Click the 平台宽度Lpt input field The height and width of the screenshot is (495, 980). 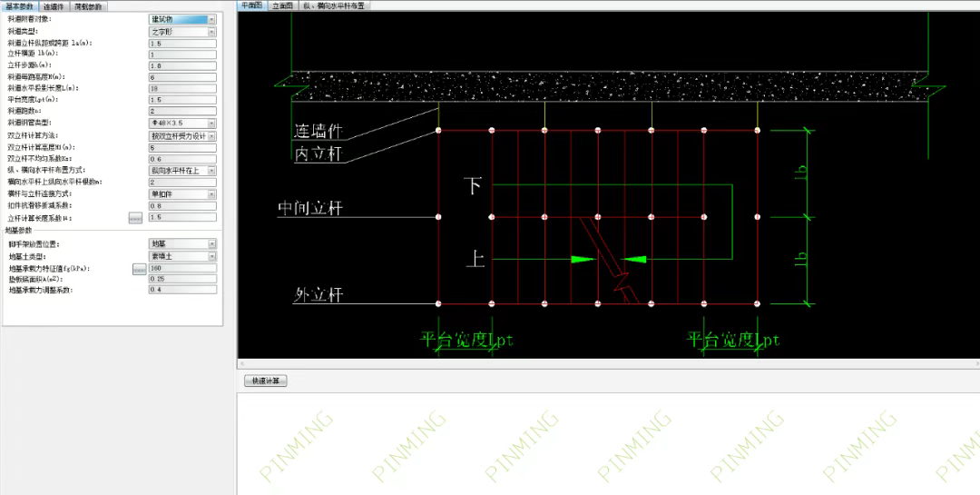(182, 100)
